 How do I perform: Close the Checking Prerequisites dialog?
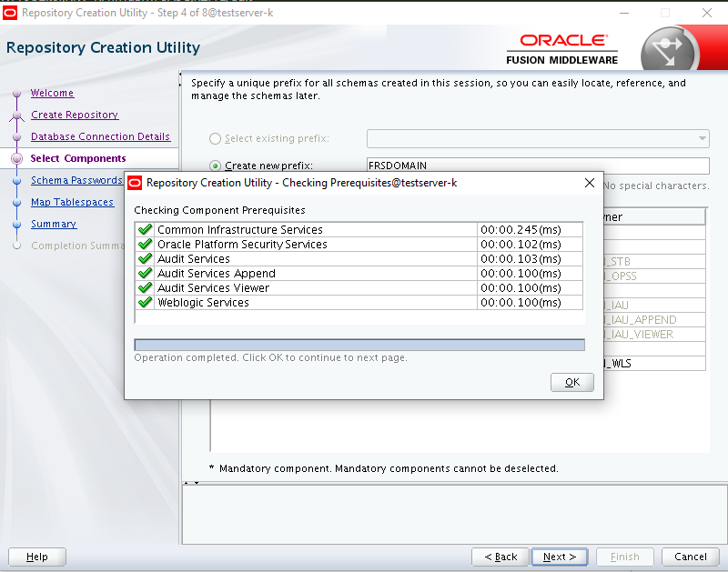coord(589,183)
